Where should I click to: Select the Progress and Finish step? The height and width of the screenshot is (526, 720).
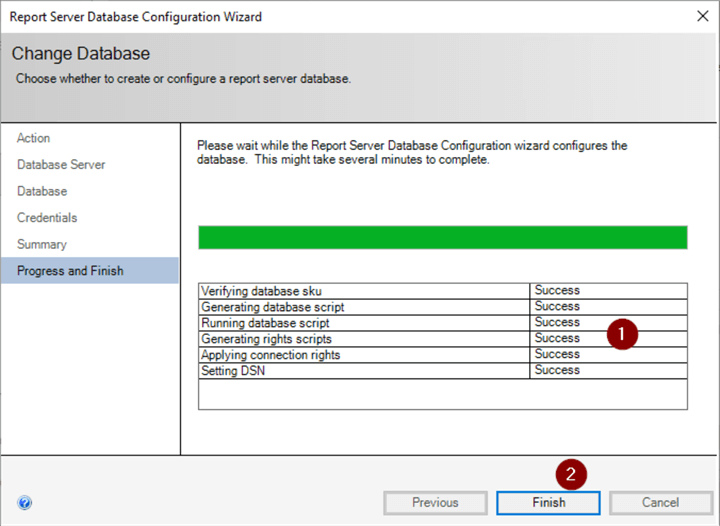coord(70,270)
